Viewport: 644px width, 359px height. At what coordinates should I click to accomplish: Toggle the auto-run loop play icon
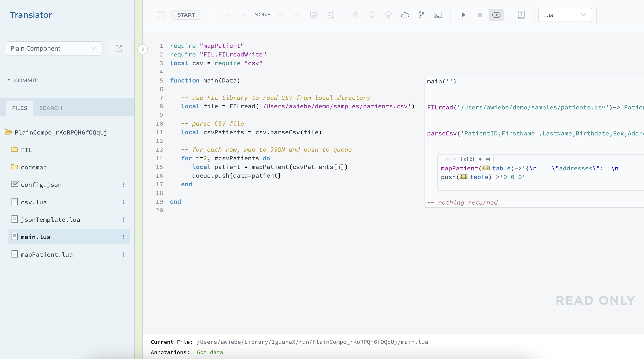click(x=496, y=15)
